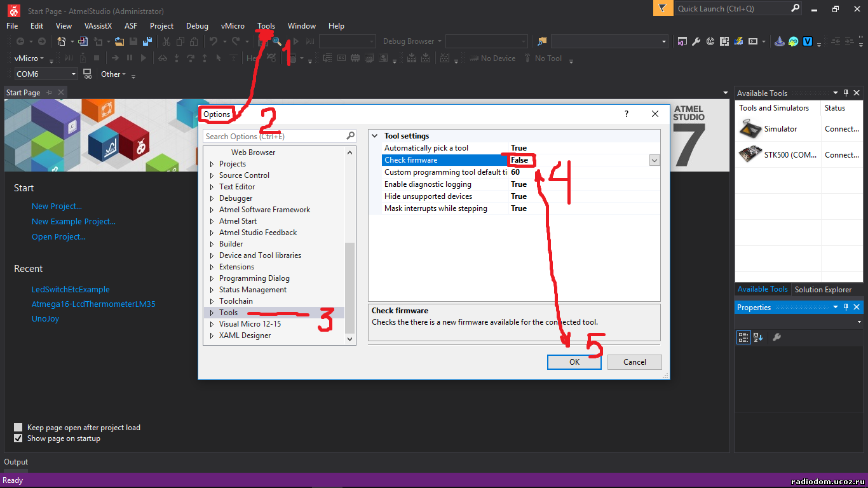Image resolution: width=868 pixels, height=488 pixels.
Task: Expand the Toolchain node in Options tree
Action: coord(212,301)
